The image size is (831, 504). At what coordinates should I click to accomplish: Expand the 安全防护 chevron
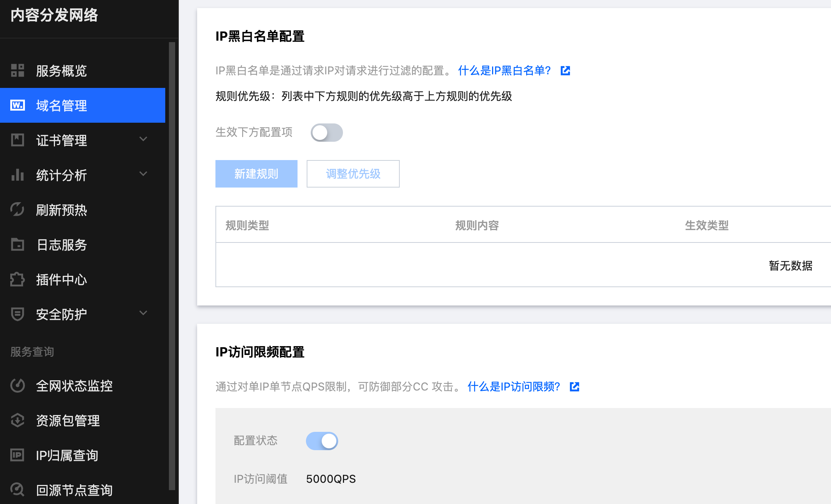143,313
